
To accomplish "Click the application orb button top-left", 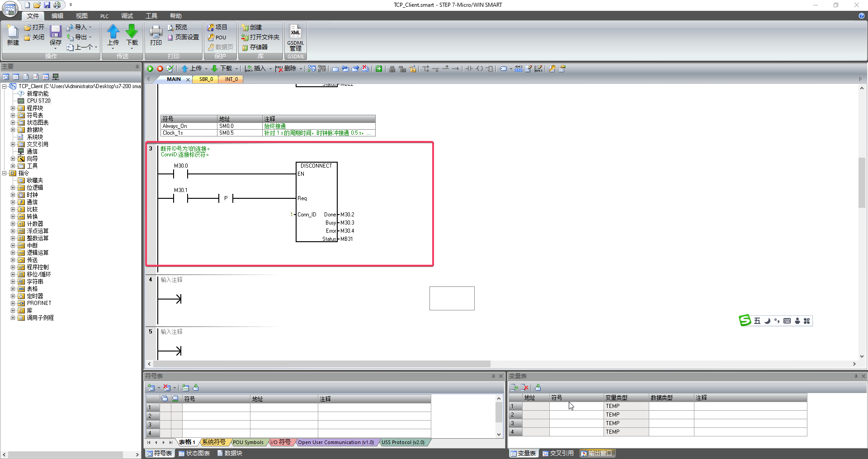I will coord(9,9).
